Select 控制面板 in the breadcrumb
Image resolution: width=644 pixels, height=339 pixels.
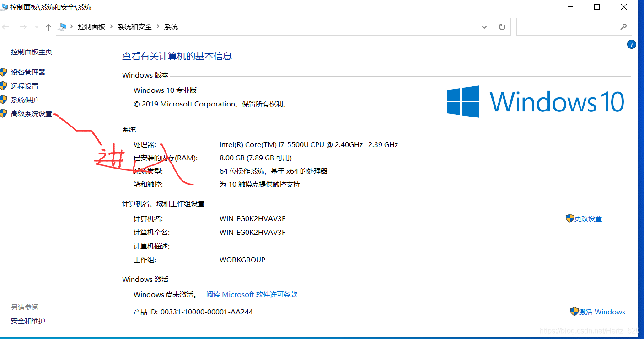[x=91, y=27]
